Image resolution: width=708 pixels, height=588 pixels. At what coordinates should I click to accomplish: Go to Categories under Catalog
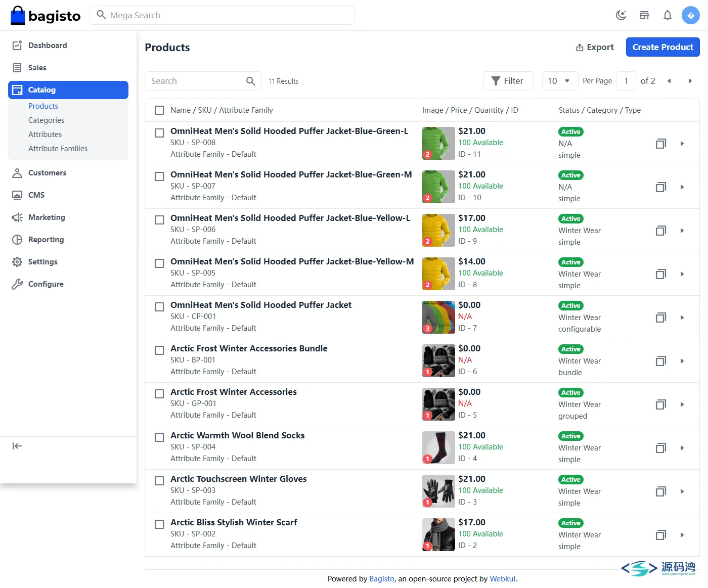(x=47, y=120)
